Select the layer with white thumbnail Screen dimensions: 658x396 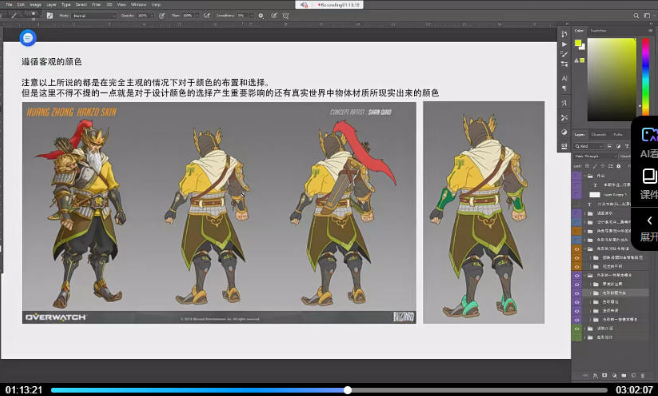(x=595, y=195)
